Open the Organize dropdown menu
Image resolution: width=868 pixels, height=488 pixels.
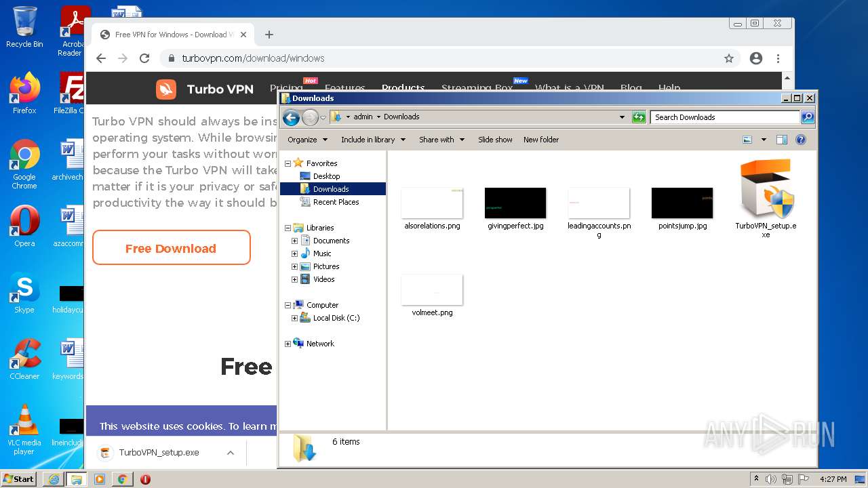[307, 140]
